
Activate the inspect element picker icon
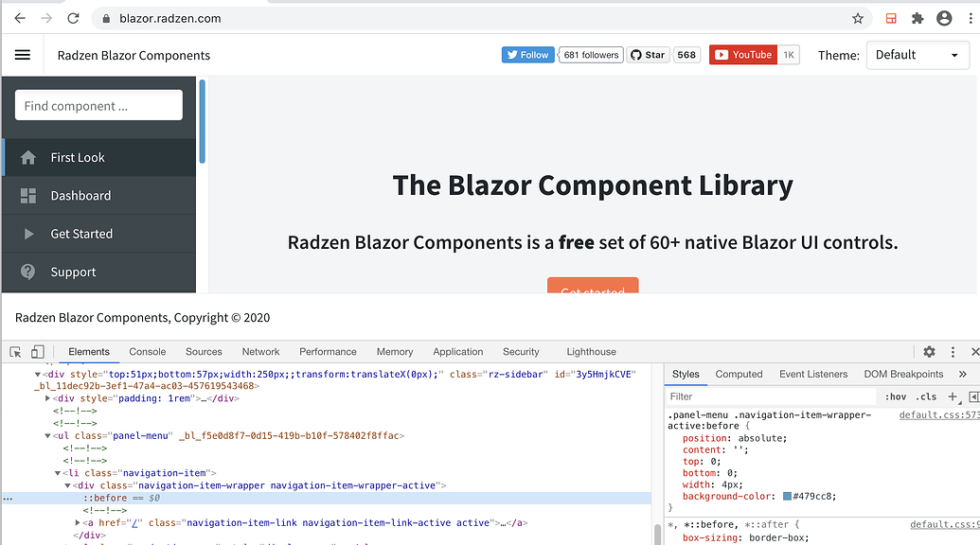(16, 351)
